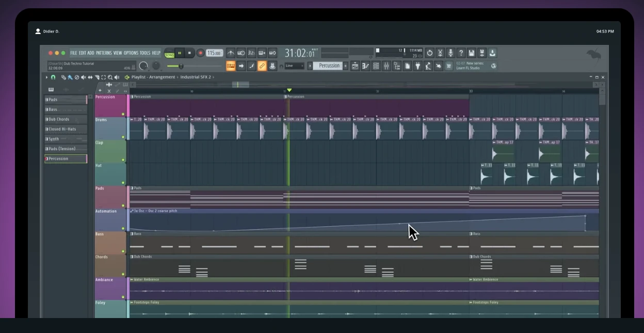The height and width of the screenshot is (333, 644).
Task: Toggle multilink to controllers icon
Action: coord(262,66)
